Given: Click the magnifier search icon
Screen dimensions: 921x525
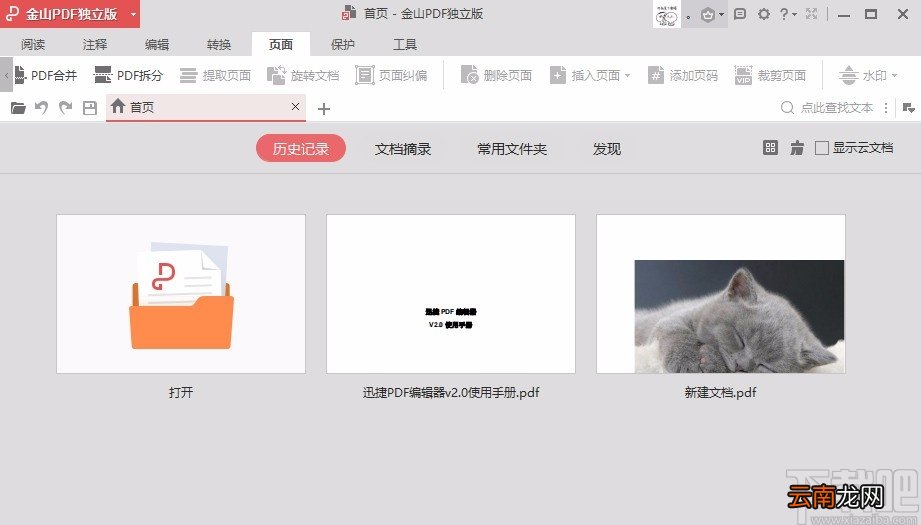Looking at the screenshot, I should (x=787, y=107).
